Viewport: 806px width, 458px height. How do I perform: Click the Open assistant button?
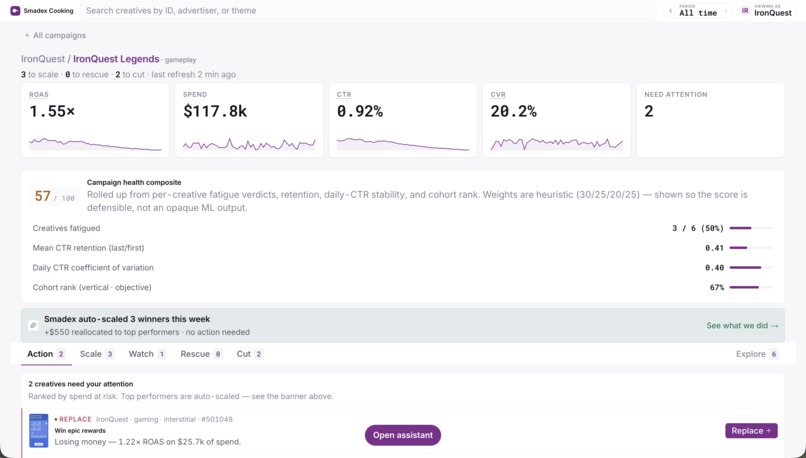(403, 435)
